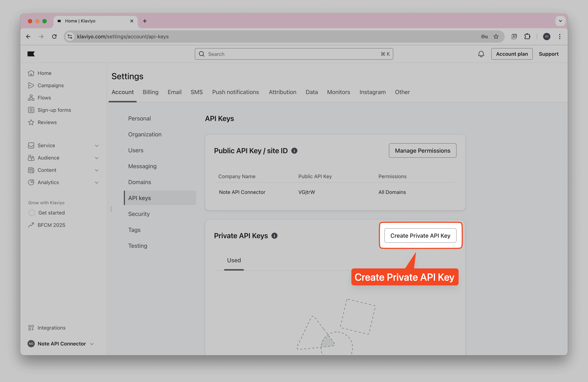
Task: Go back with browser back arrow
Action: (x=28, y=37)
